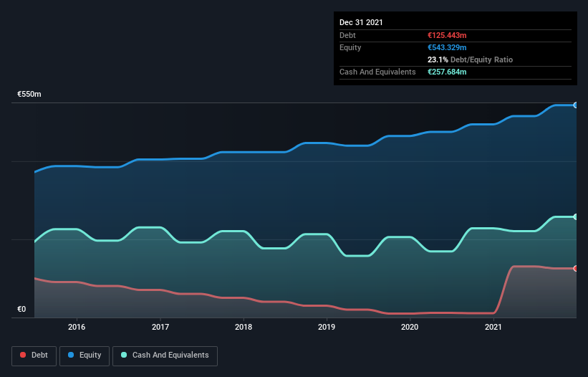Select the Equity endpoint marker on chart
588x377 pixels.
click(576, 105)
